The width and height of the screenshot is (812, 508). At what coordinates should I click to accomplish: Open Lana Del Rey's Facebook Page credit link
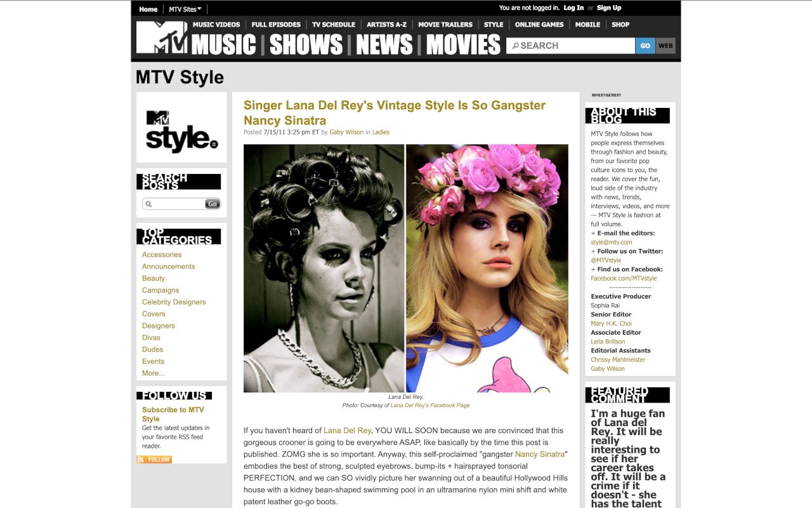point(430,405)
